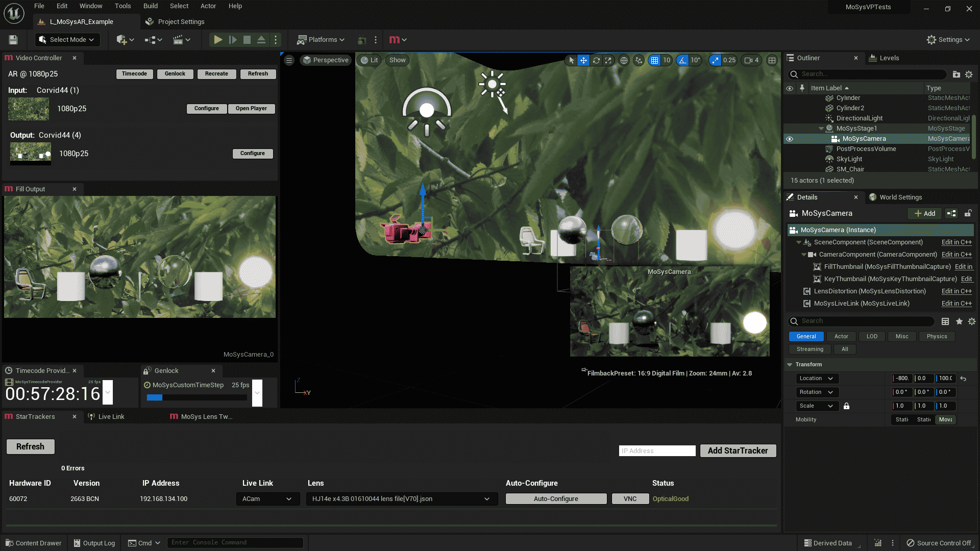Open Details panel property matrix table icon
The height and width of the screenshot is (551, 980).
click(945, 321)
